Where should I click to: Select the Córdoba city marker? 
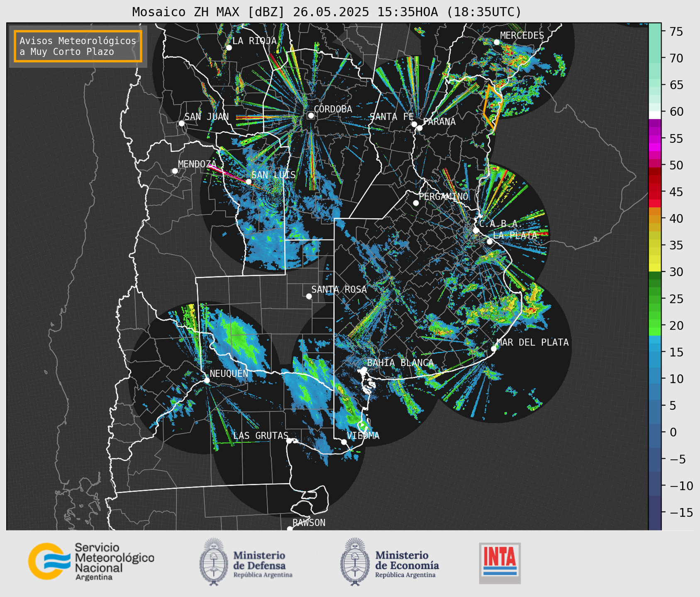pyautogui.click(x=311, y=115)
